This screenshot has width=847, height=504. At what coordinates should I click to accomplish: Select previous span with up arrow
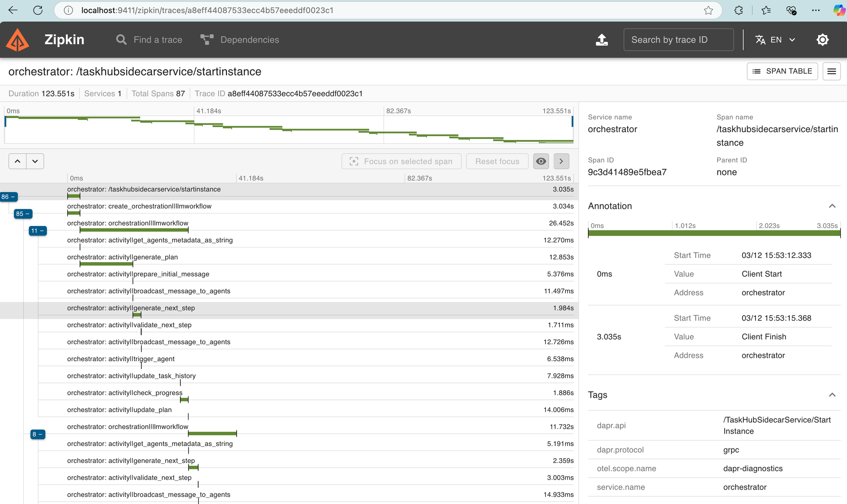pos(17,161)
